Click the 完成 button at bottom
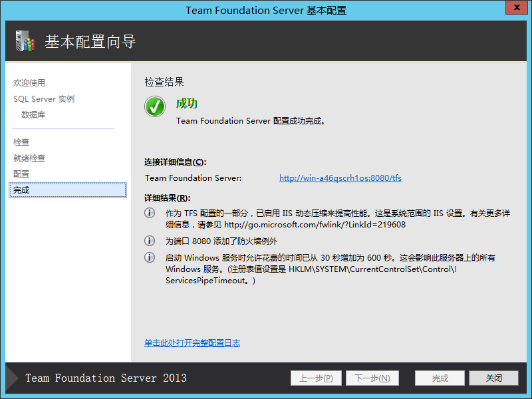 (x=440, y=378)
